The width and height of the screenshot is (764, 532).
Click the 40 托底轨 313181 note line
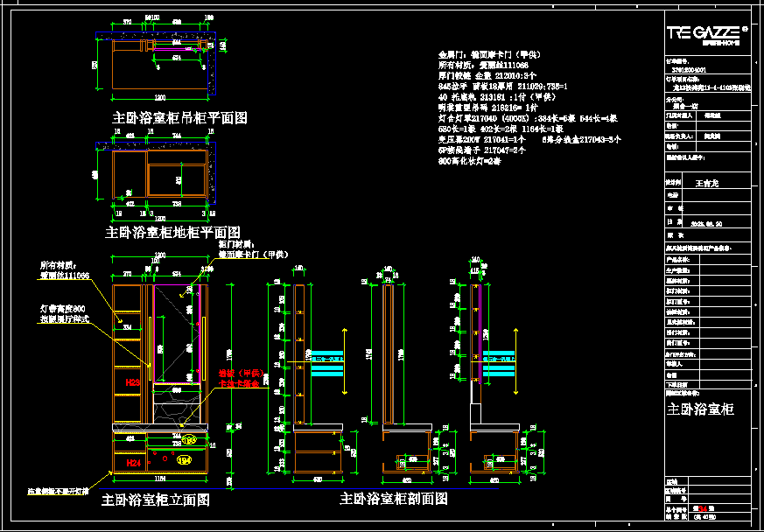[x=497, y=96]
